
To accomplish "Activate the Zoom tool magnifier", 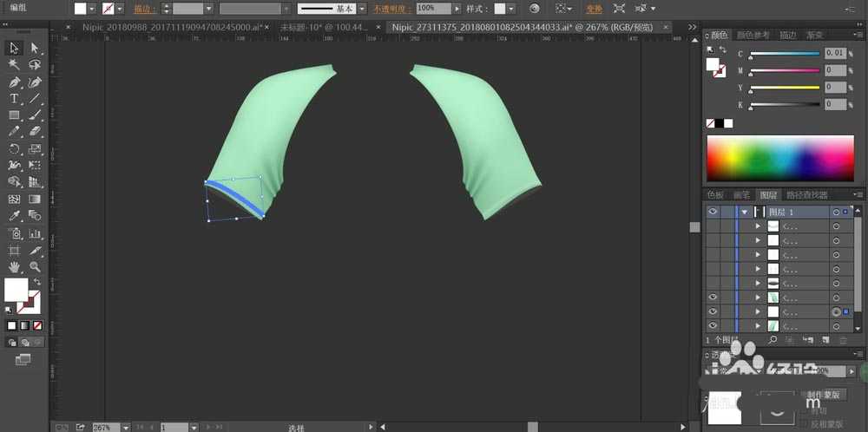I will [35, 266].
